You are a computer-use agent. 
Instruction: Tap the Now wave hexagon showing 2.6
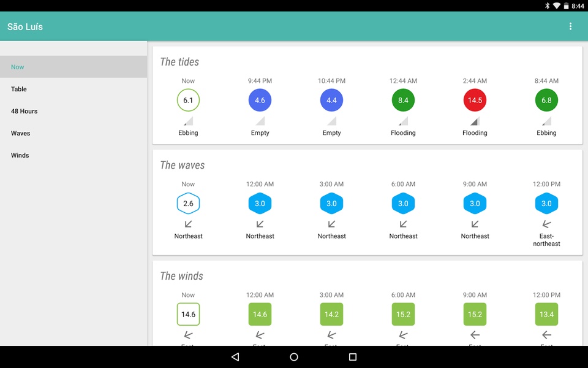[x=188, y=204]
